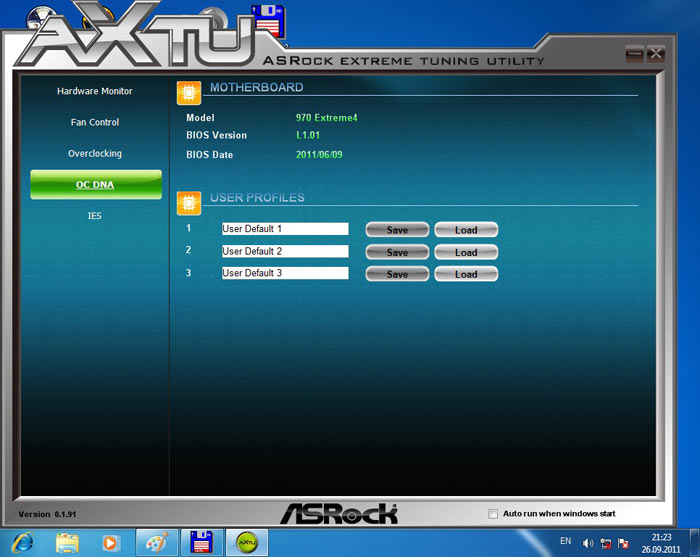Load profile User Default 1

coord(466,230)
